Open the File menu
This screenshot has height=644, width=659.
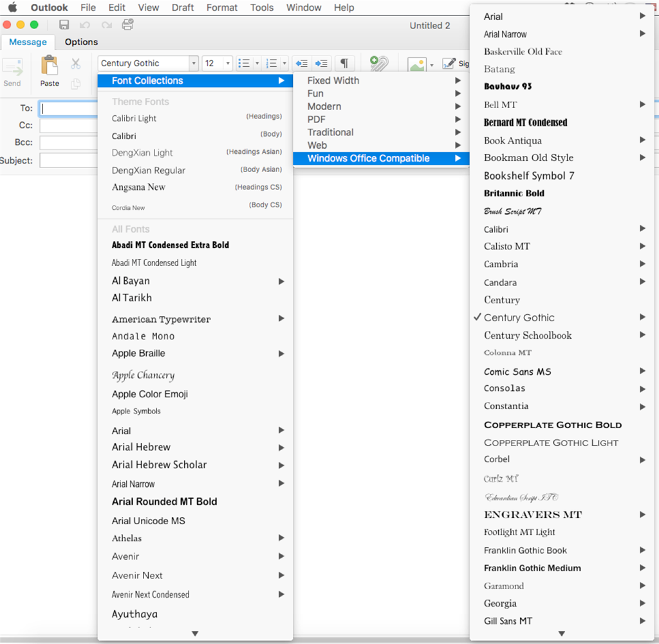tap(88, 8)
